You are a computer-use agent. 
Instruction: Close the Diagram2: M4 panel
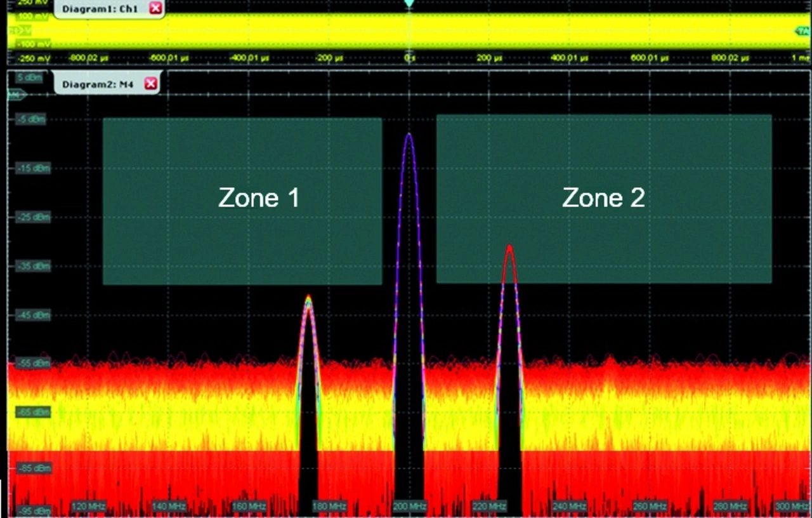point(150,83)
